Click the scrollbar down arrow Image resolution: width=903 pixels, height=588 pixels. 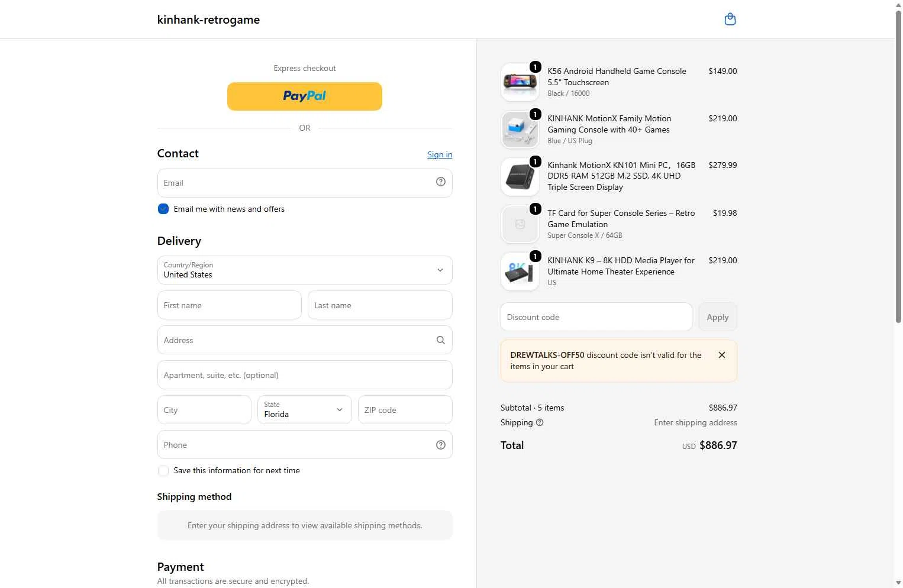(x=898, y=583)
